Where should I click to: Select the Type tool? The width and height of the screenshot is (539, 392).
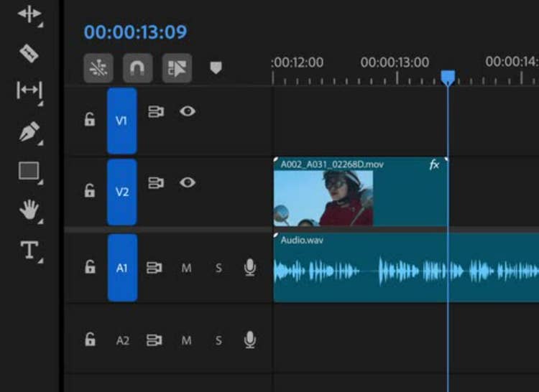(29, 250)
